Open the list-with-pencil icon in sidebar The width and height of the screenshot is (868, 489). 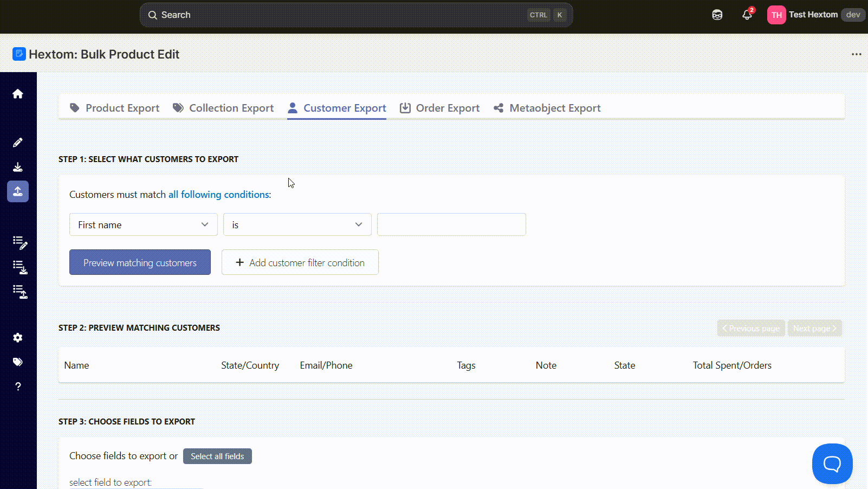[x=20, y=242]
